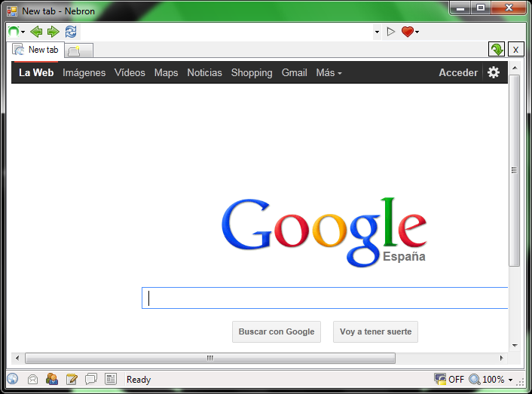The image size is (532, 394).
Task: Click the speech bubbles chat icon
Action: (91, 379)
